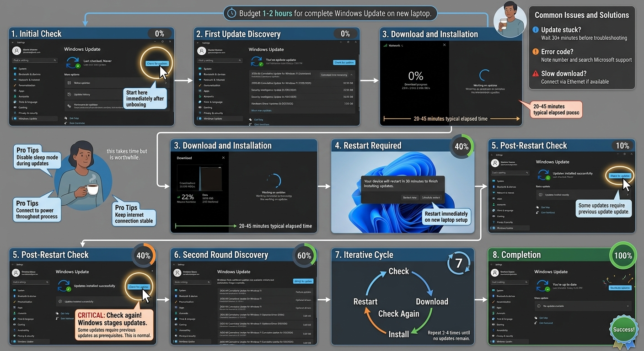Image resolution: width=644 pixels, height=351 pixels.
Task: Click the sync arrows icon in Initial Check panel
Action: click(73, 63)
